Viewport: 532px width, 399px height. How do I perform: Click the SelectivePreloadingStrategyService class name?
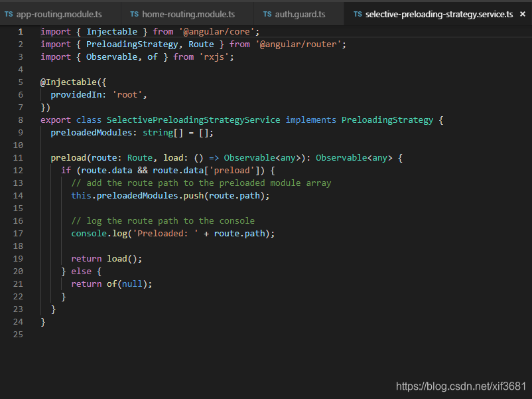(194, 120)
